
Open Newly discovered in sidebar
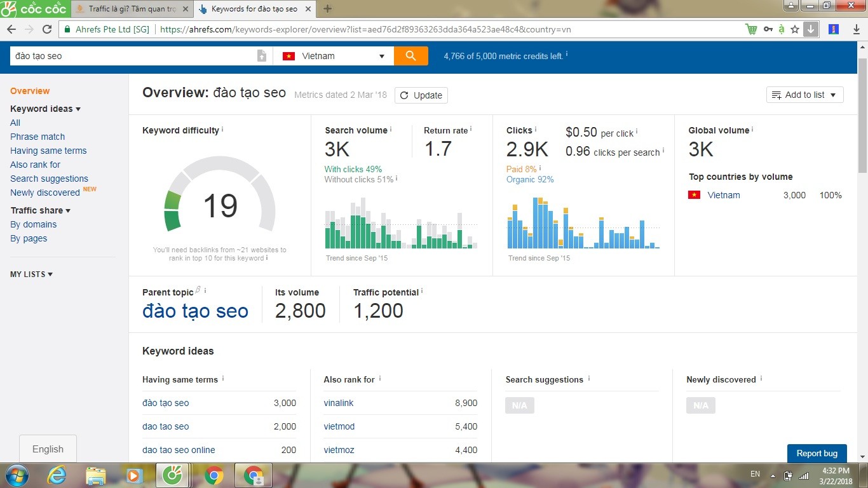(x=45, y=193)
